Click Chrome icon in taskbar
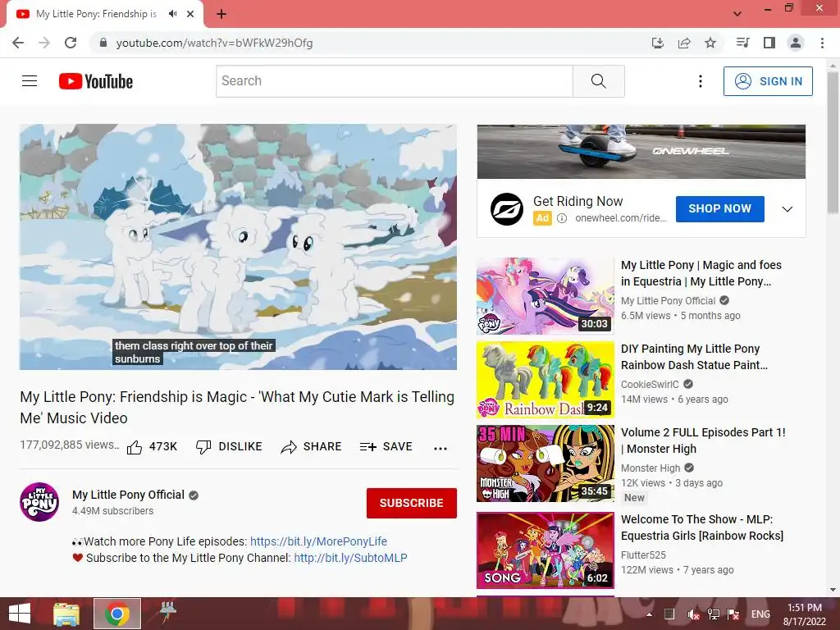 (117, 614)
